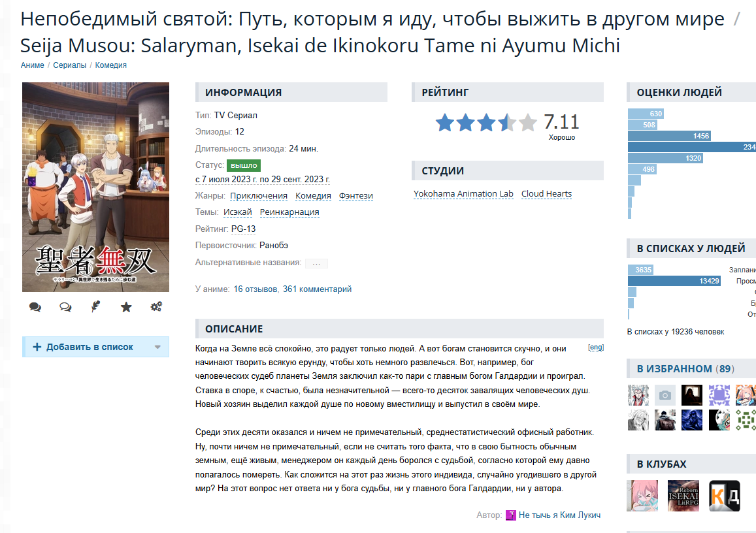Open the Yokohama Animation Lab studio link
The width and height of the screenshot is (756, 533).
pos(463,194)
